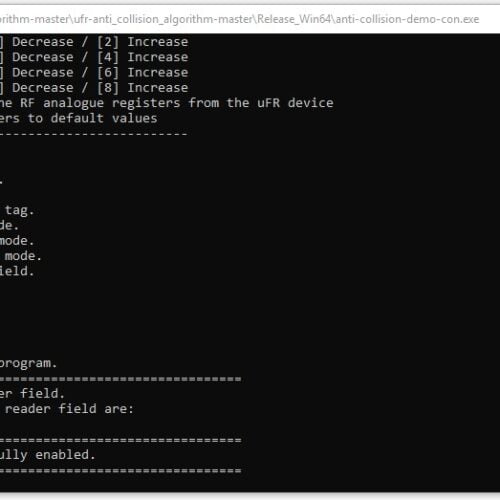Click the anti-collision-demo-con.exe title bar path
500x500 pixels.
tap(240, 19)
